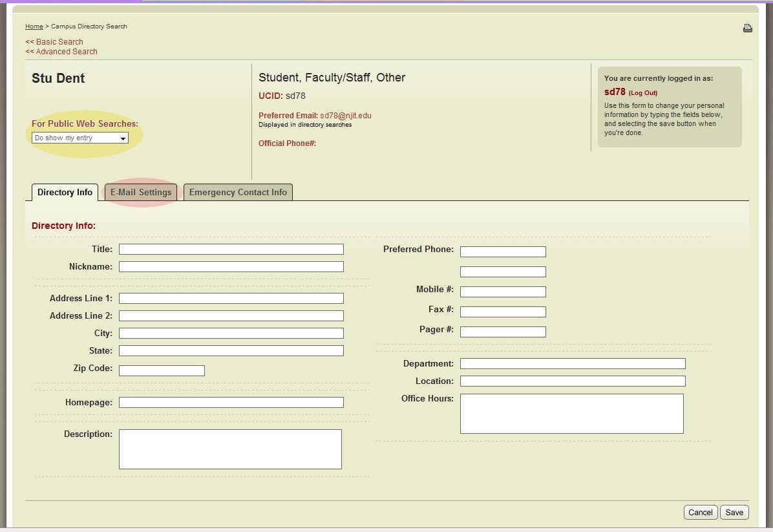Click inside the Description text area
Image resolution: width=773 pixels, height=532 pixels.
[230, 449]
